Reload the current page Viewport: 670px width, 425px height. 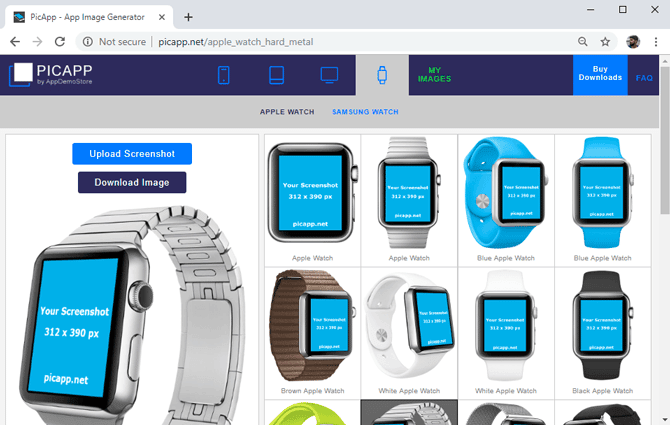pyautogui.click(x=60, y=42)
